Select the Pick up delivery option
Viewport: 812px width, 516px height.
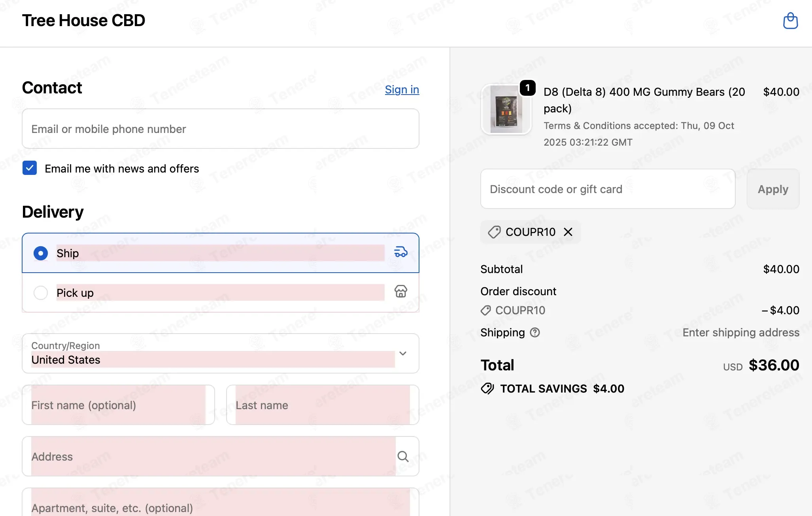[x=41, y=293]
